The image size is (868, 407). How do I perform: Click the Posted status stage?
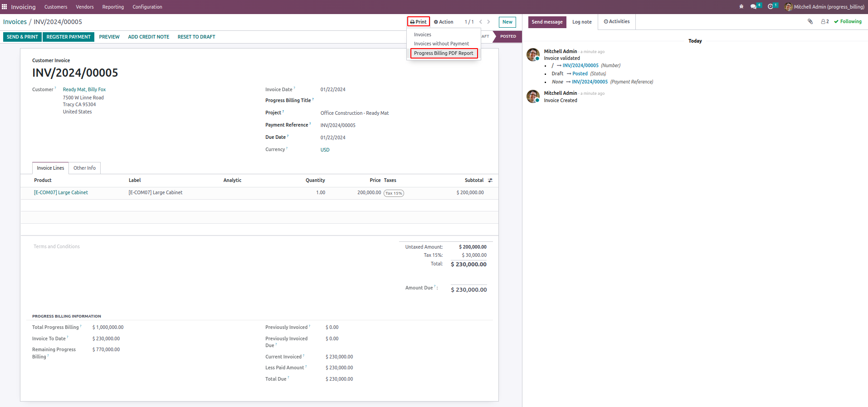(x=508, y=36)
